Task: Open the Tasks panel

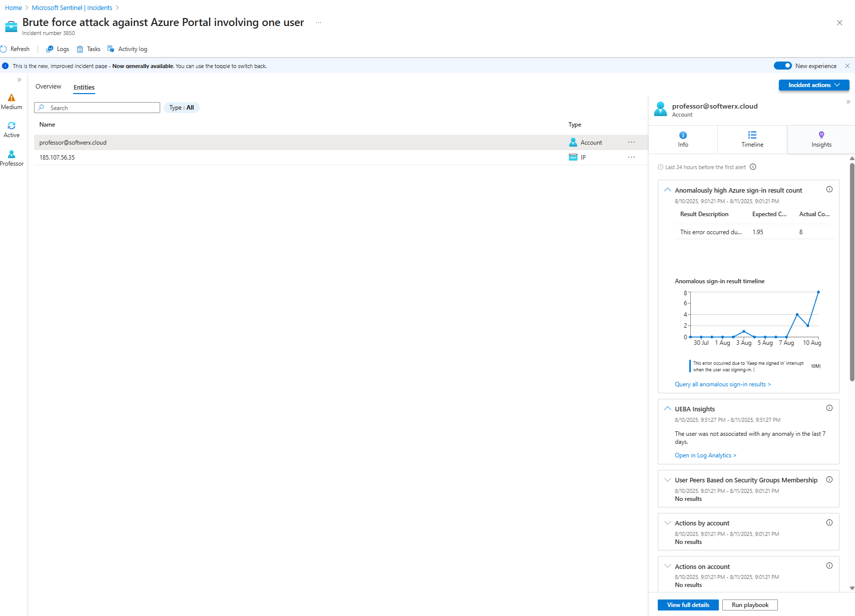Action: pyautogui.click(x=89, y=49)
